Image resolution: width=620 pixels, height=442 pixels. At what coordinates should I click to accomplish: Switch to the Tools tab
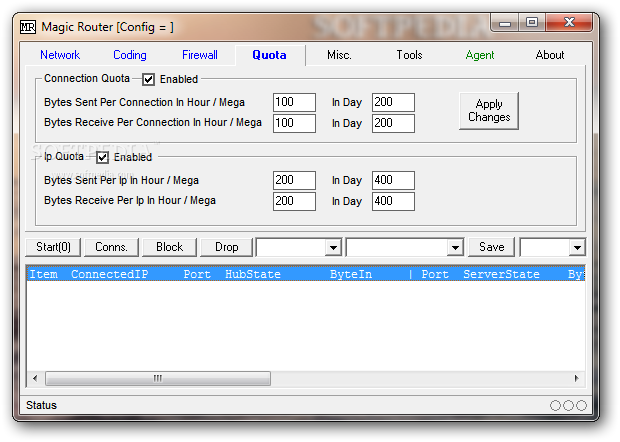coord(410,55)
